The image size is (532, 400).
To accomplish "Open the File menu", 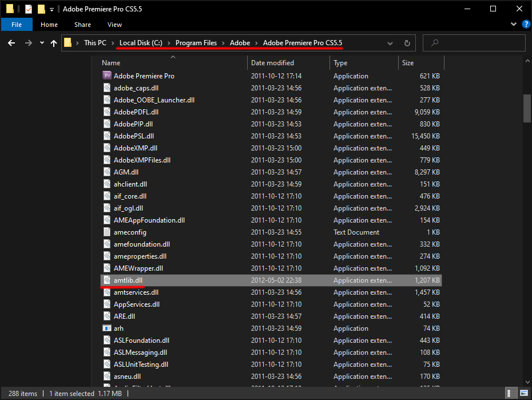I will click(17, 25).
